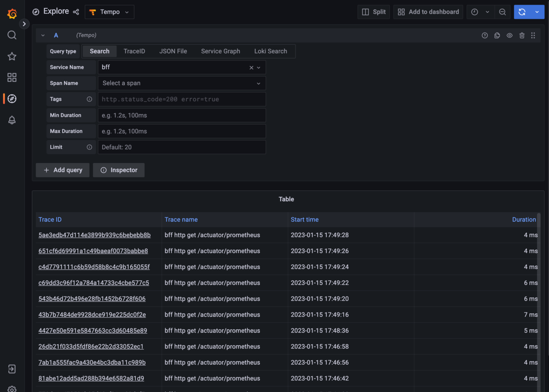Image resolution: width=549 pixels, height=392 pixels.
Task: Select the Search query type tab
Action: (100, 51)
